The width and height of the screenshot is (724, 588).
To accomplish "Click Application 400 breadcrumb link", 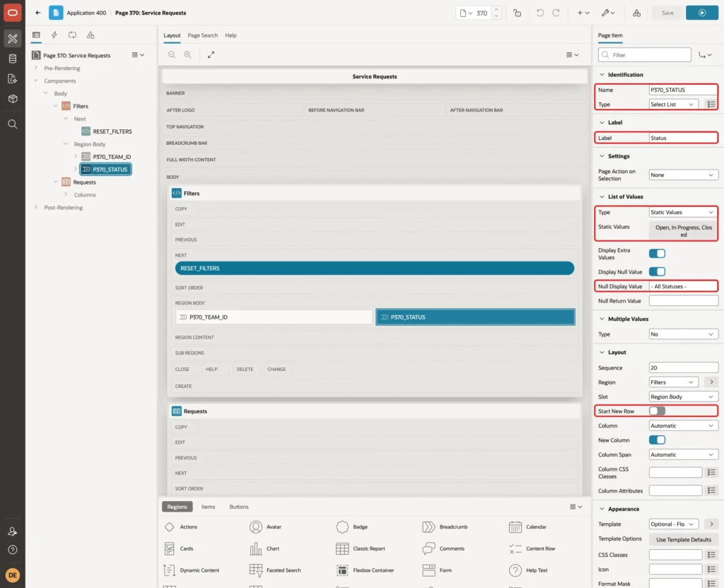I will point(86,13).
